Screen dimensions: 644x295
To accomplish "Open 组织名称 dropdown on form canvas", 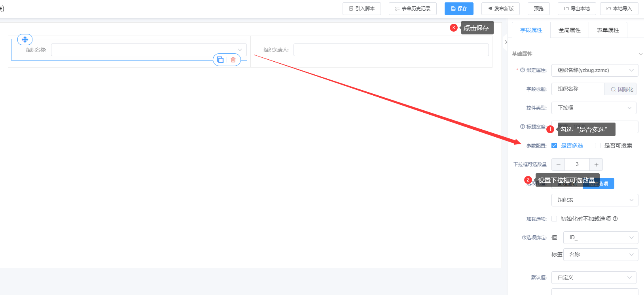I will tap(149, 50).
